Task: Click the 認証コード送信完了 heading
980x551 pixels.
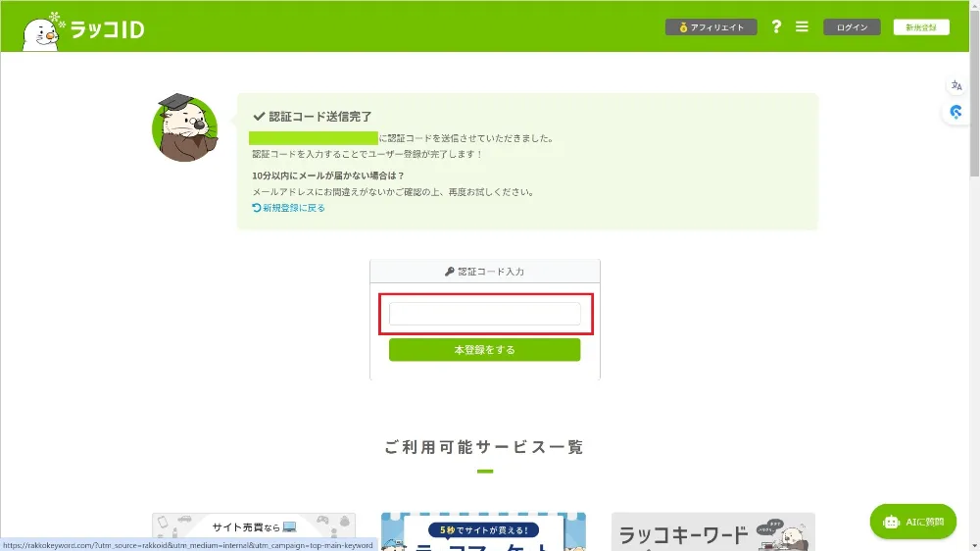Action: [x=313, y=117]
